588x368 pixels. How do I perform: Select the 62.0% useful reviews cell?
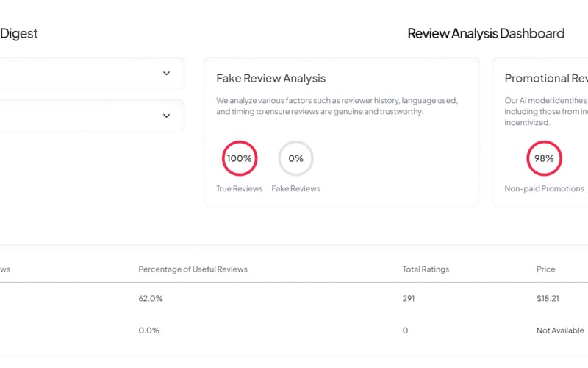point(151,299)
